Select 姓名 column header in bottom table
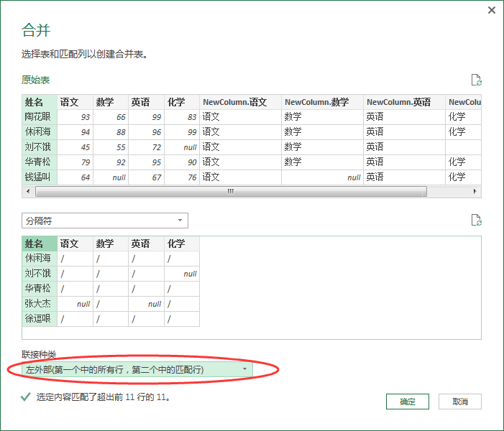The image size is (504, 431). 40,244
